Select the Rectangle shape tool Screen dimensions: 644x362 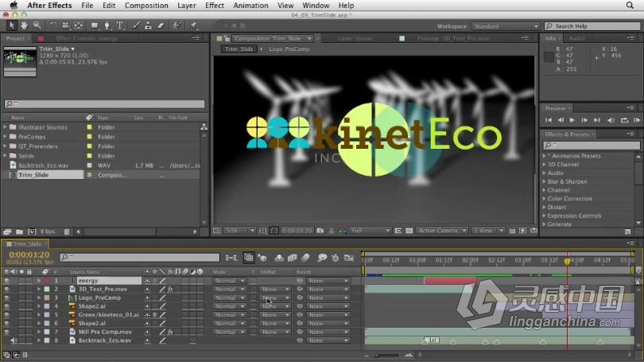click(95, 25)
